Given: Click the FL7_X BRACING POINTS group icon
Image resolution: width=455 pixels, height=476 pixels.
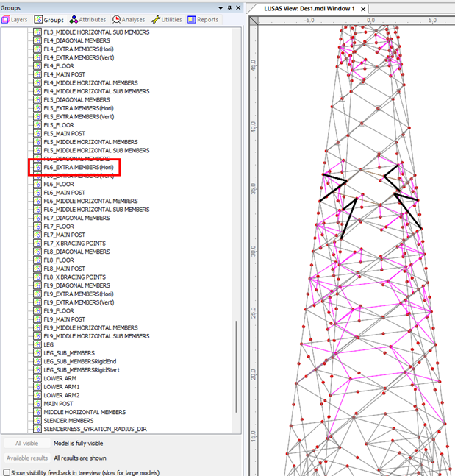Looking at the screenshot, I should 37,244.
